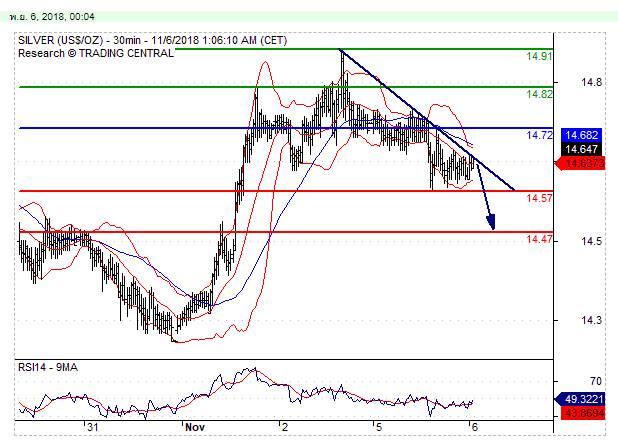Click the date axis label 31
The height and width of the screenshot is (446, 618).
pyautogui.click(x=93, y=427)
